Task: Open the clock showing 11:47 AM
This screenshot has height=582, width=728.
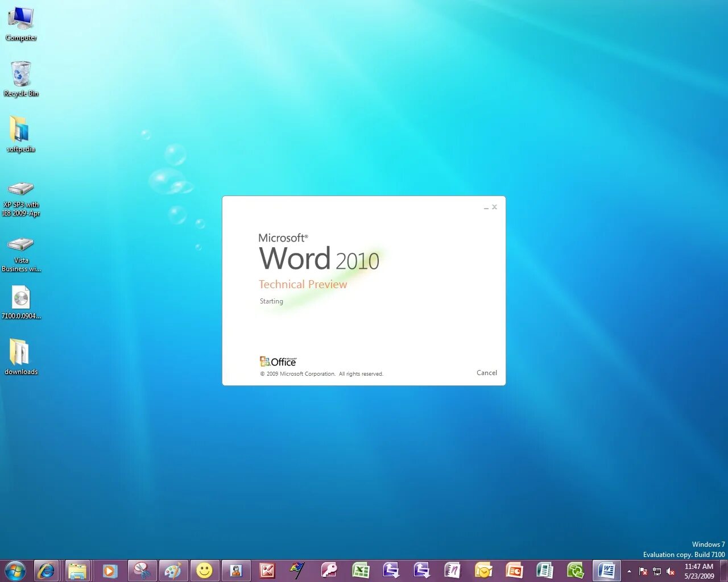Action: coord(699,571)
